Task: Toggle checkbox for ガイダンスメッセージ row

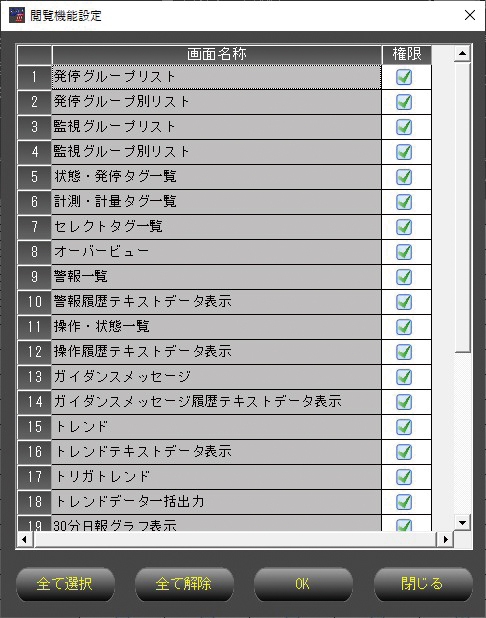Action: [404, 377]
